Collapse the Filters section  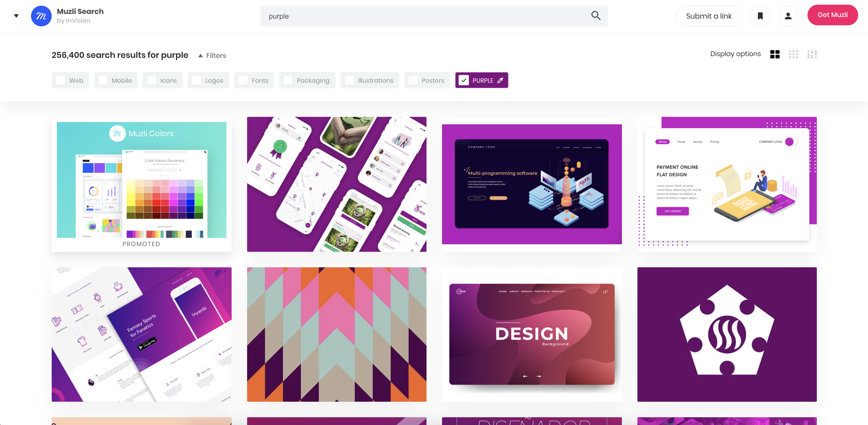(211, 55)
